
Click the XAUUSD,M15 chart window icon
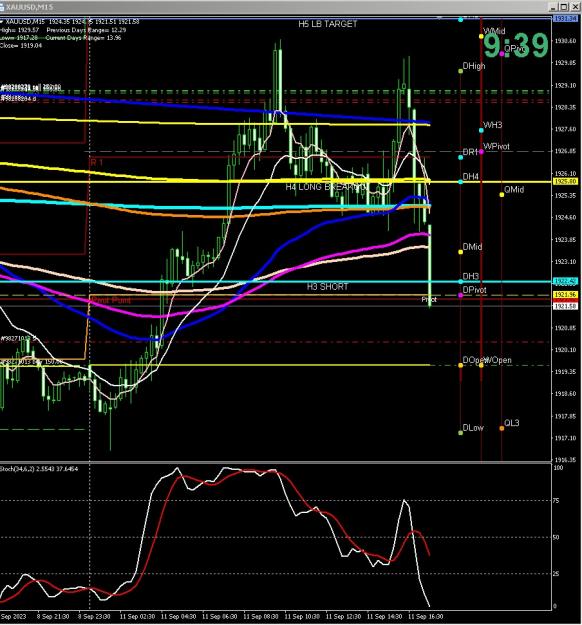tap(2, 7)
